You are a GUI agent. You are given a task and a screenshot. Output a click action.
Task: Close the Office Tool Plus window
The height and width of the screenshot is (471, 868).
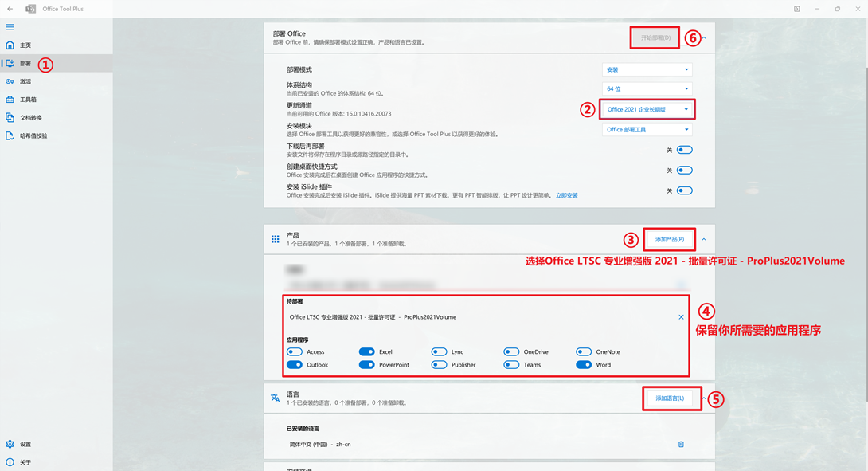(x=858, y=9)
